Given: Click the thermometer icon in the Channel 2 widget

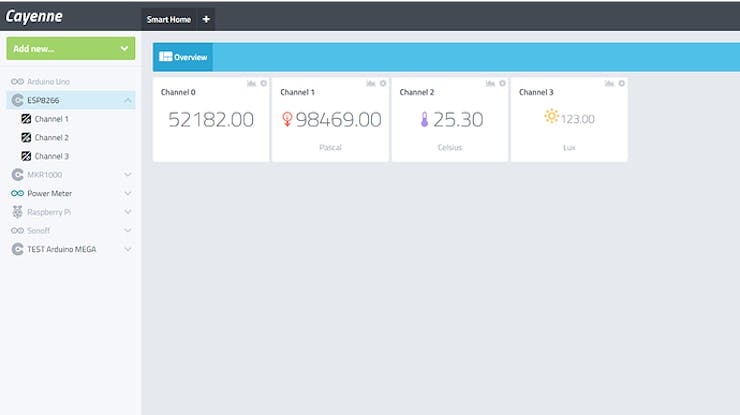Looking at the screenshot, I should (424, 119).
